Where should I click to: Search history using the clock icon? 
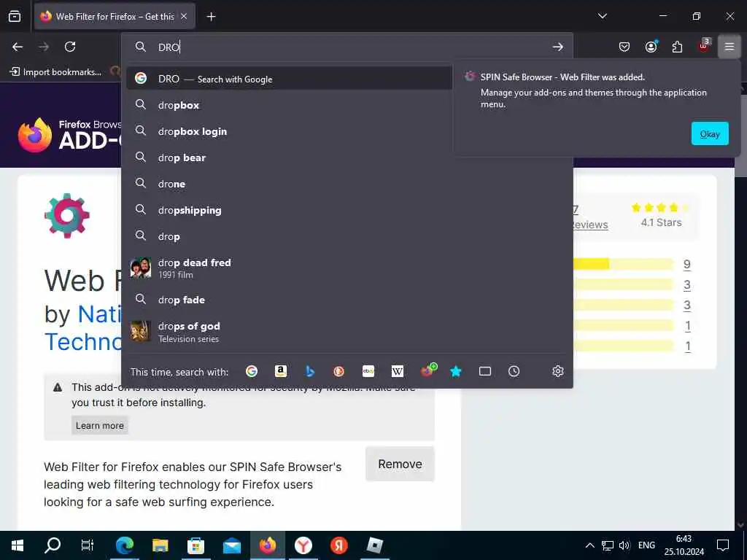[x=514, y=371]
